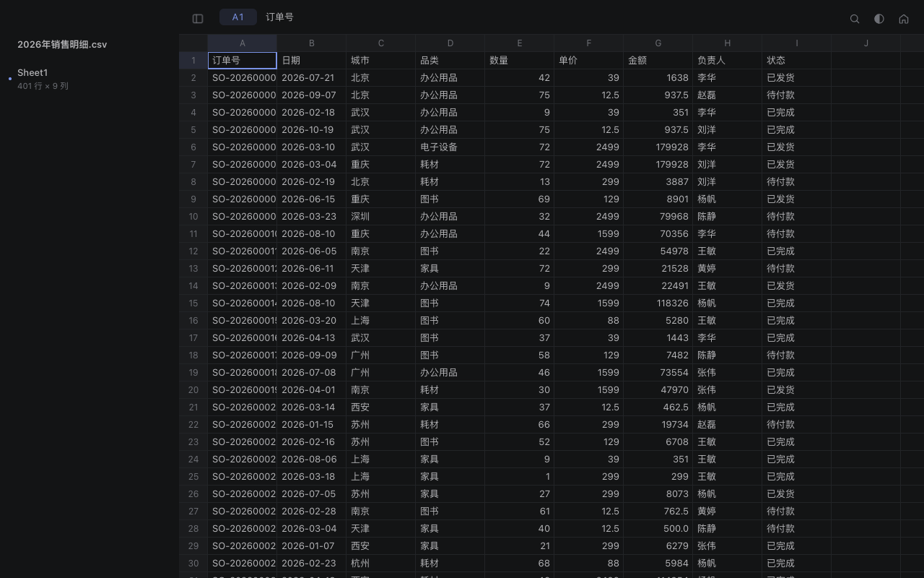Select the date cell 2026-01-15
This screenshot has height=578, width=924.
coord(312,425)
